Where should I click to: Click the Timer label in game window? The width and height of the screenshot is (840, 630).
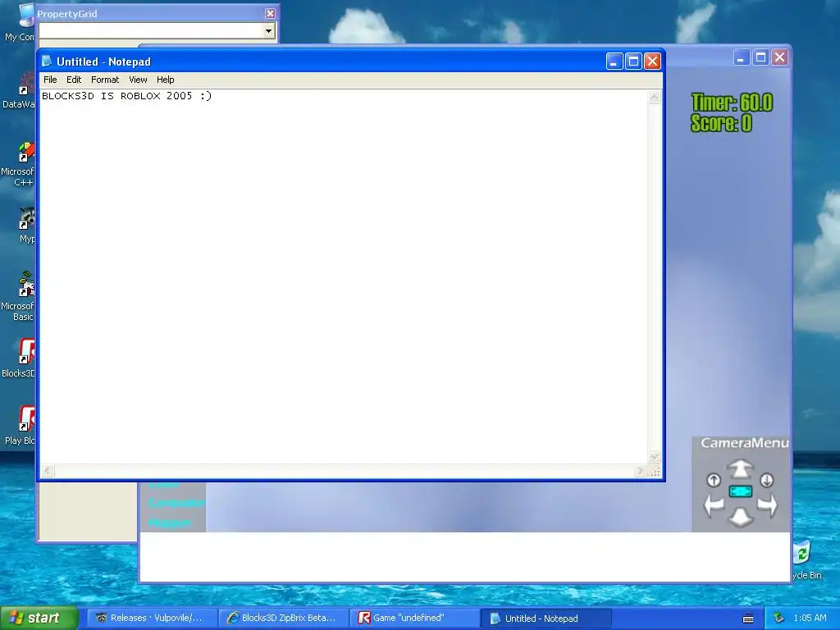point(732,103)
